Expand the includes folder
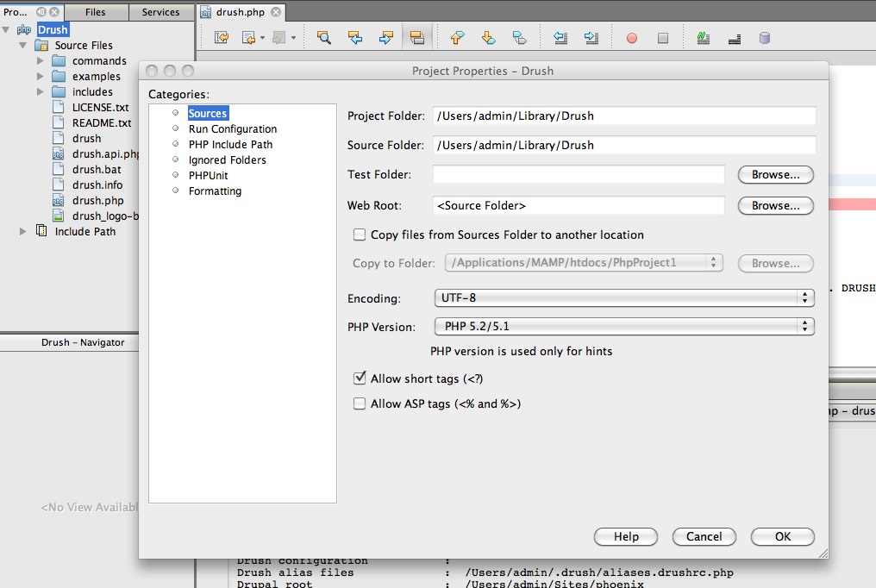The height and width of the screenshot is (588, 876). (41, 91)
